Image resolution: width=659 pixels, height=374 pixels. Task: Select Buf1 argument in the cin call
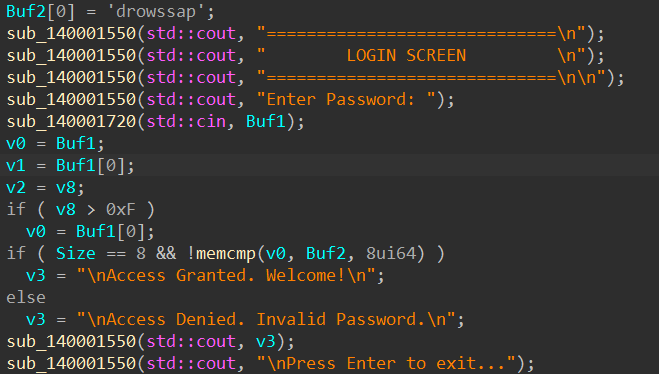coord(266,121)
